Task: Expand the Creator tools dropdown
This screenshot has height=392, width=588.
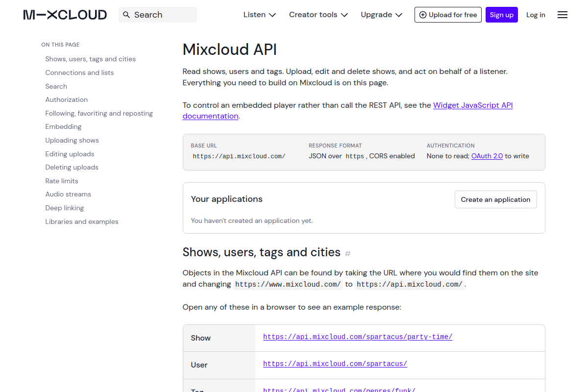Action: coord(318,15)
